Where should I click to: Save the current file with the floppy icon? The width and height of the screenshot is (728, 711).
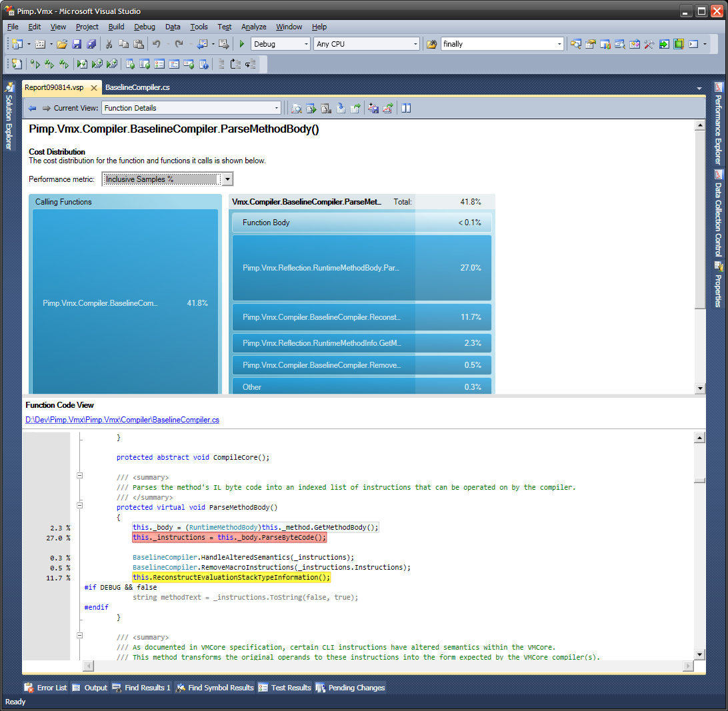click(x=77, y=44)
